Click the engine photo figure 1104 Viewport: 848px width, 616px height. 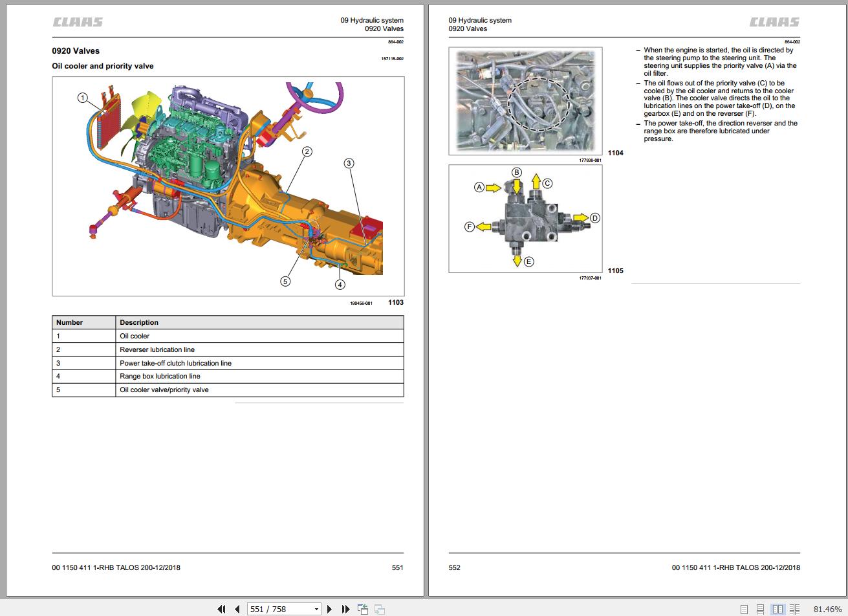coord(525,101)
